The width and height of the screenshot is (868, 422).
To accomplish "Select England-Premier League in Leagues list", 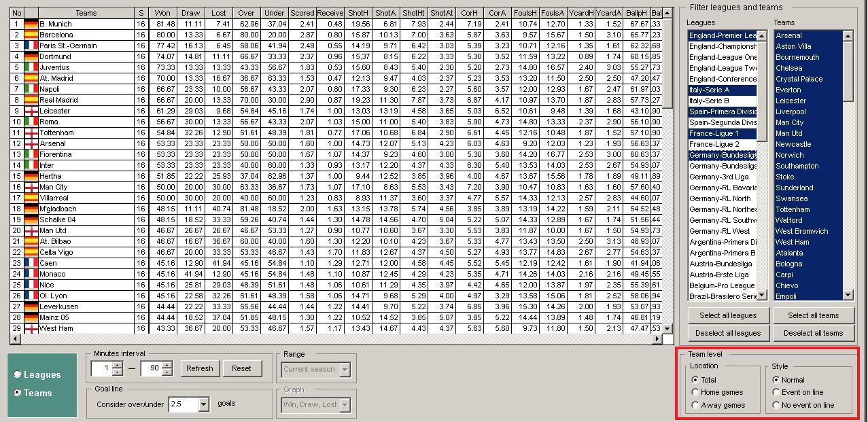I will (x=723, y=35).
